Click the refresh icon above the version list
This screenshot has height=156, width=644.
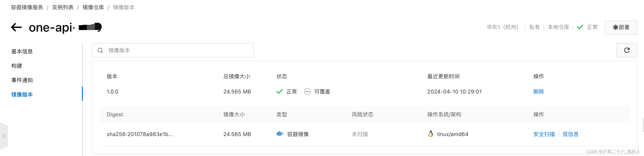627,50
